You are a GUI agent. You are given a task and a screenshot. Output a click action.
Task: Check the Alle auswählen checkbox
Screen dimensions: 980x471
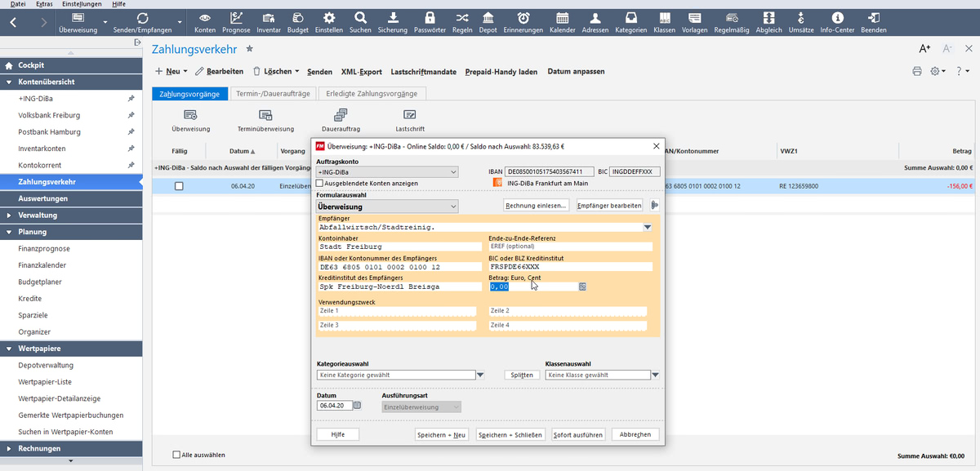pos(177,455)
